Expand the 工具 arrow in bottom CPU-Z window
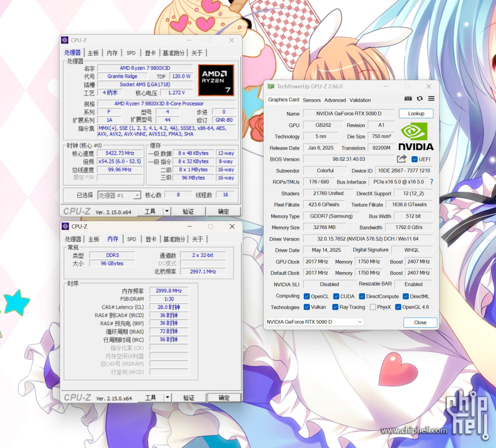 click(168, 397)
